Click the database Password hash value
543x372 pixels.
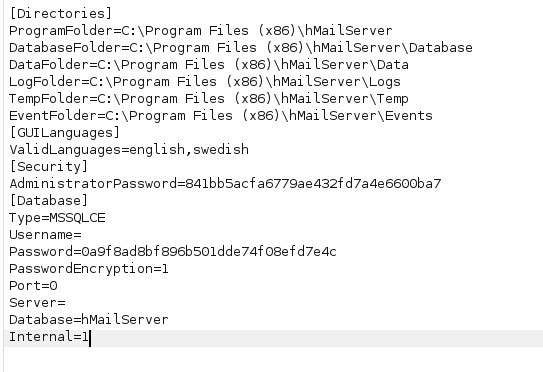(209, 251)
